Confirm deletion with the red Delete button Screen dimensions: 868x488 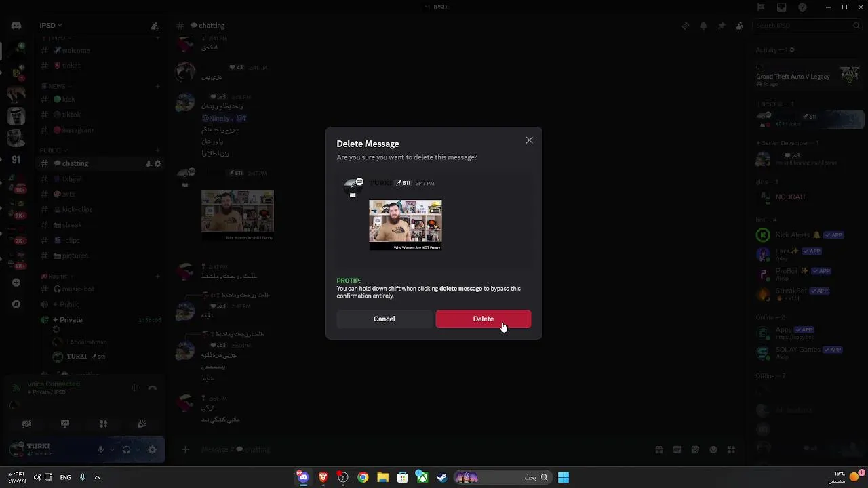[x=483, y=319]
